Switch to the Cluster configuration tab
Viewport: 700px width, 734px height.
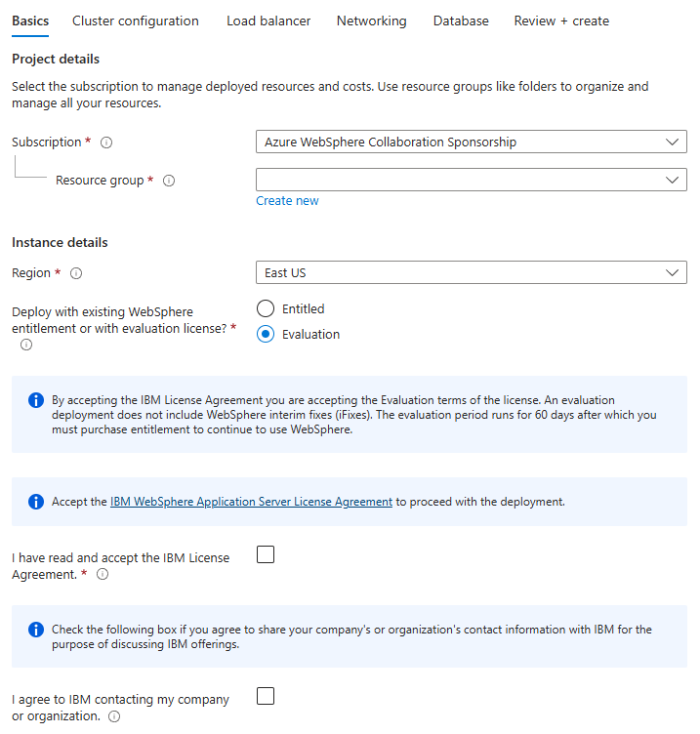[136, 20]
